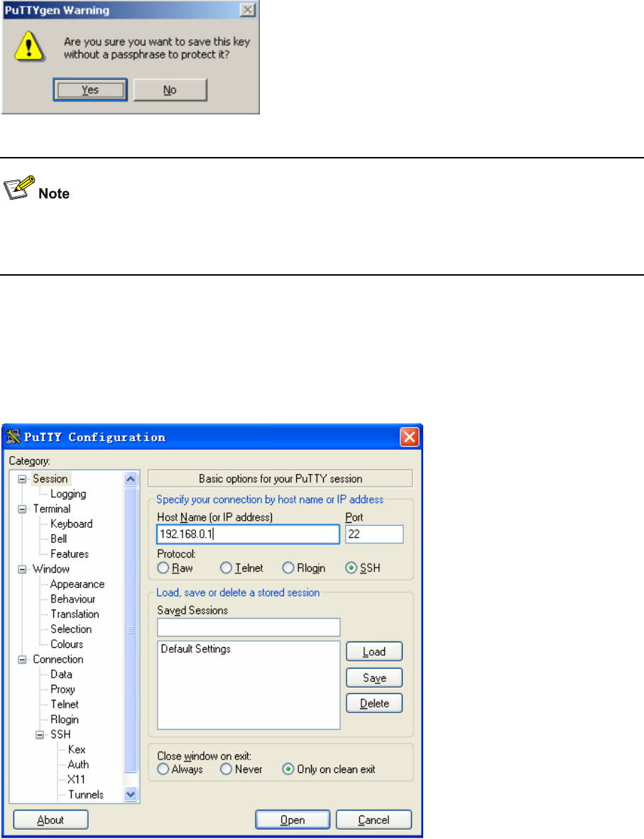Open the Selection settings category

70,629
